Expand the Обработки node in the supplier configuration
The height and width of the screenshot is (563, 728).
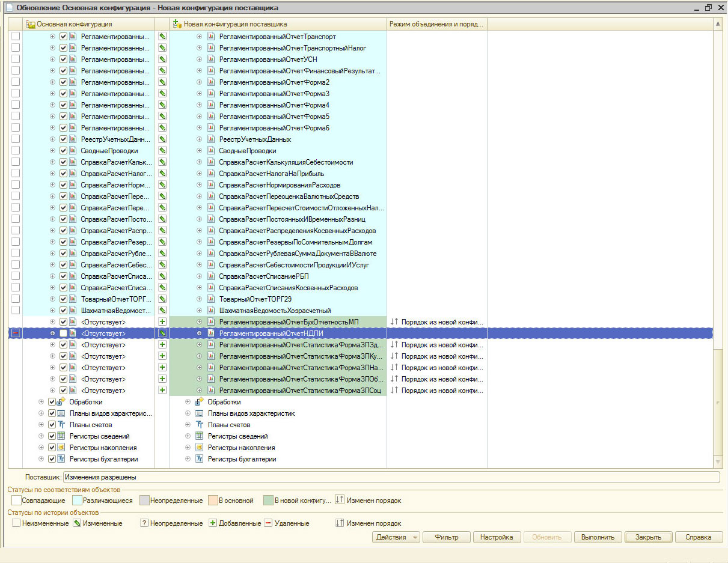(188, 402)
